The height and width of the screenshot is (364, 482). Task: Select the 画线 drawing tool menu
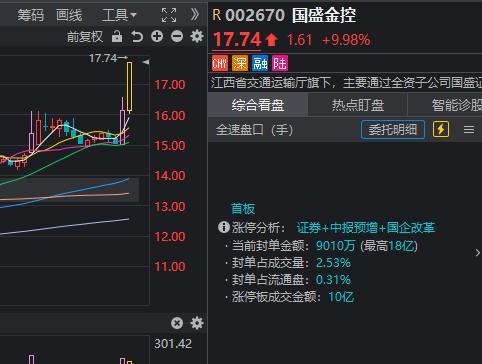pyautogui.click(x=69, y=15)
